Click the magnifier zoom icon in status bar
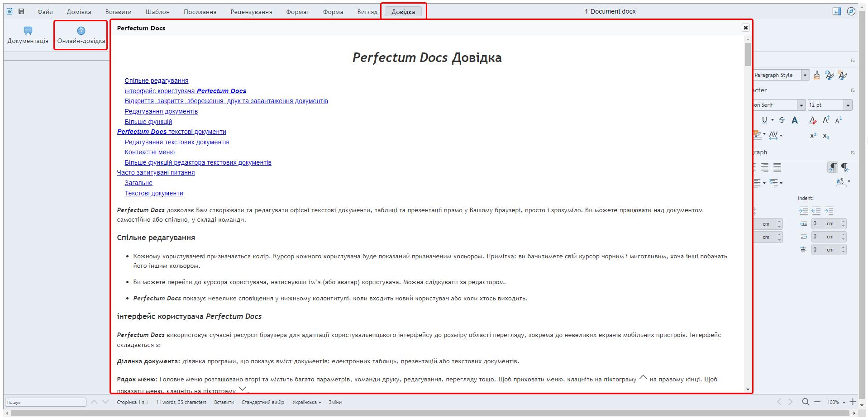This screenshot has height=418, width=868. tap(806, 402)
